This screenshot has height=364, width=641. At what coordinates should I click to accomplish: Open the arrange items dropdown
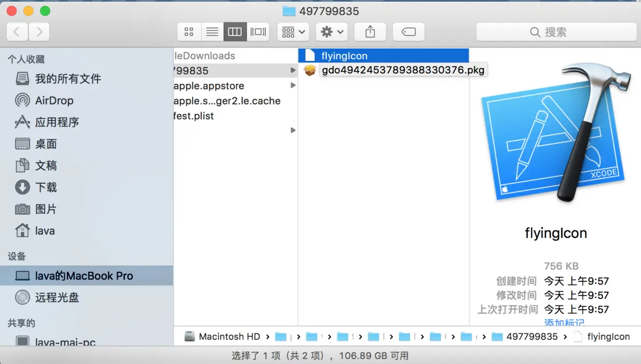coord(294,32)
